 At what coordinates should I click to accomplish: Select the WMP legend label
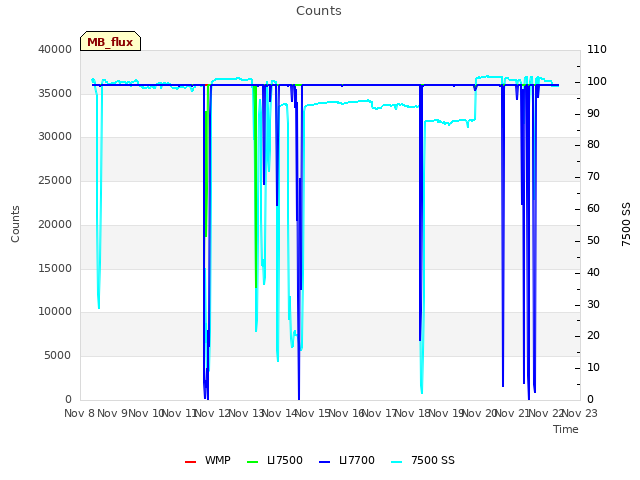coord(218,460)
